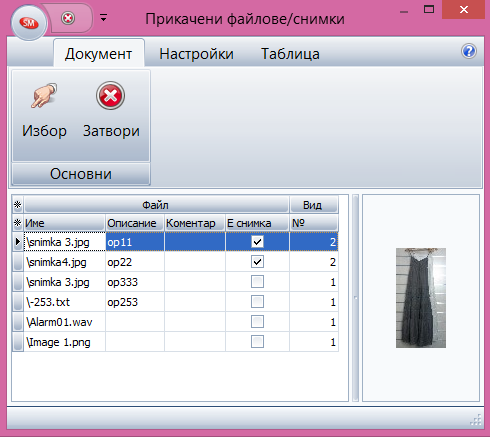This screenshot has width=490, height=437.
Task: Check Е снимка for -253.txt row
Action: point(257,302)
